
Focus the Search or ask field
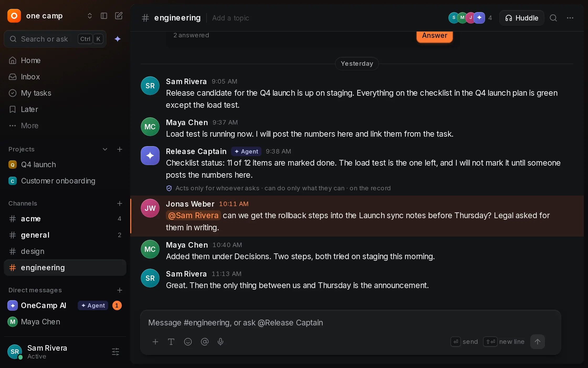coord(55,39)
